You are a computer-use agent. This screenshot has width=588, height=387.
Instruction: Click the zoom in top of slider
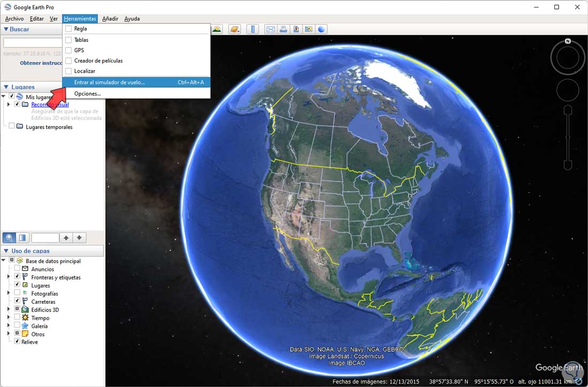tap(568, 110)
